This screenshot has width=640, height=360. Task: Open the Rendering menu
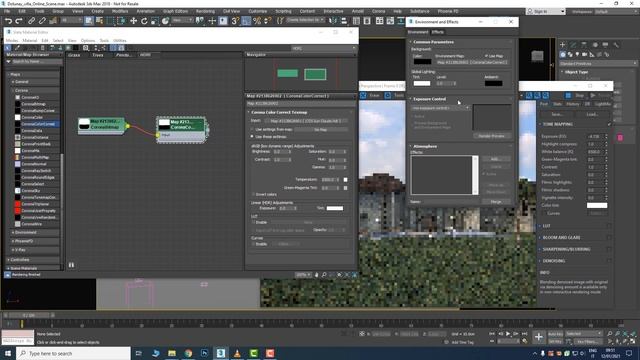point(205,11)
